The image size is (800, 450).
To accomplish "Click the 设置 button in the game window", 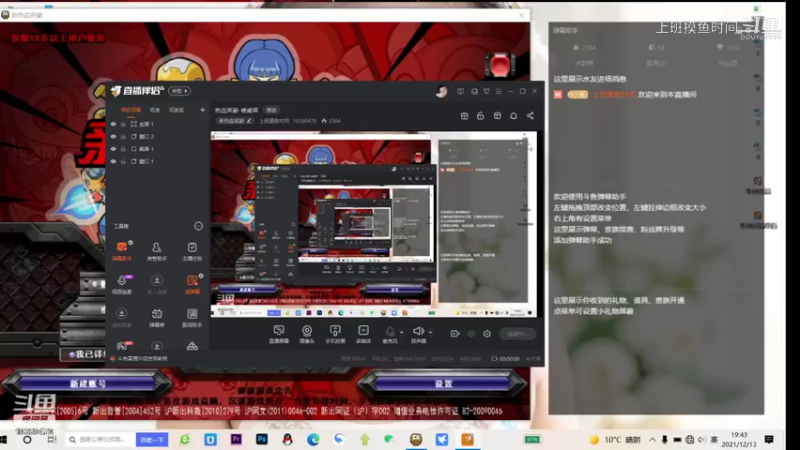I will [443, 383].
